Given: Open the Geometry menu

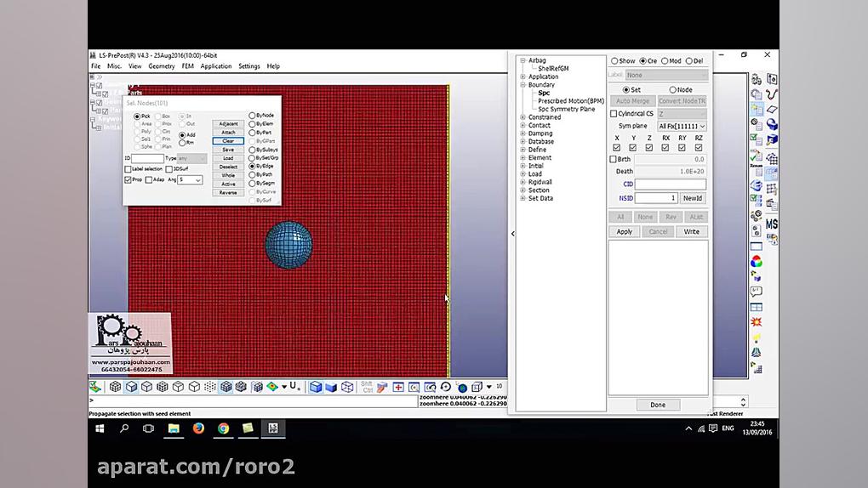Looking at the screenshot, I should (x=161, y=66).
